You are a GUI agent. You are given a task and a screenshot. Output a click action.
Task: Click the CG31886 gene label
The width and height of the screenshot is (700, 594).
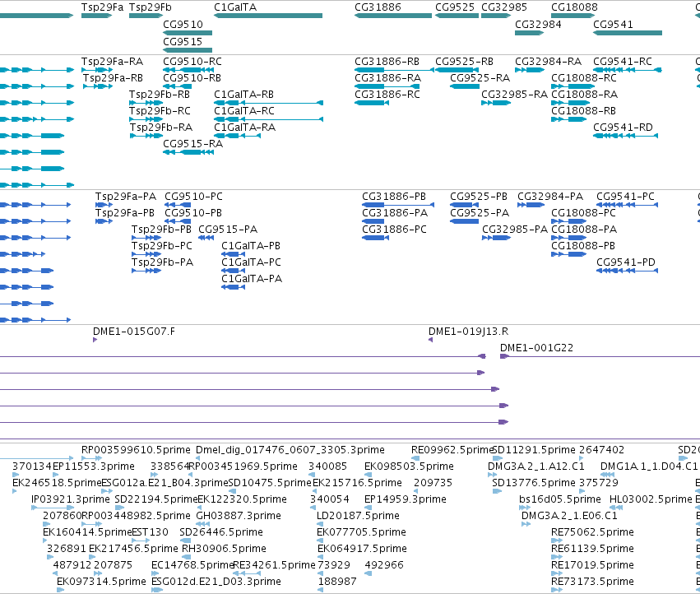[x=378, y=7]
